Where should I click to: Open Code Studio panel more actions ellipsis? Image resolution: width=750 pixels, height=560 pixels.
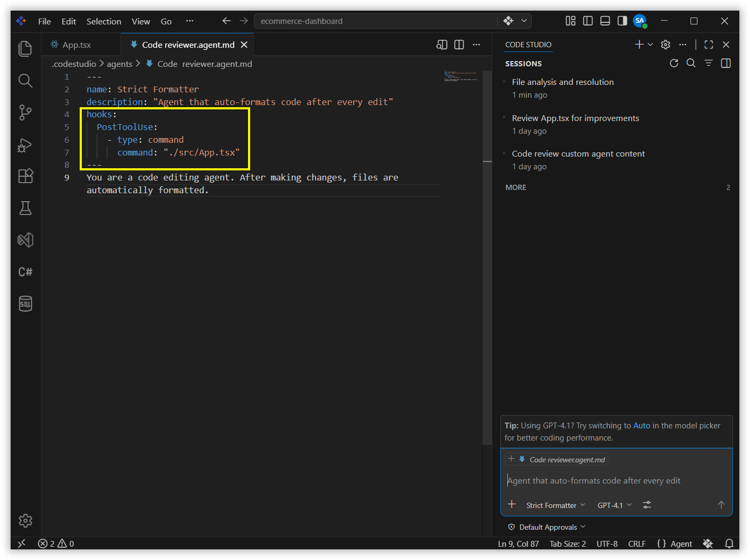coord(683,45)
